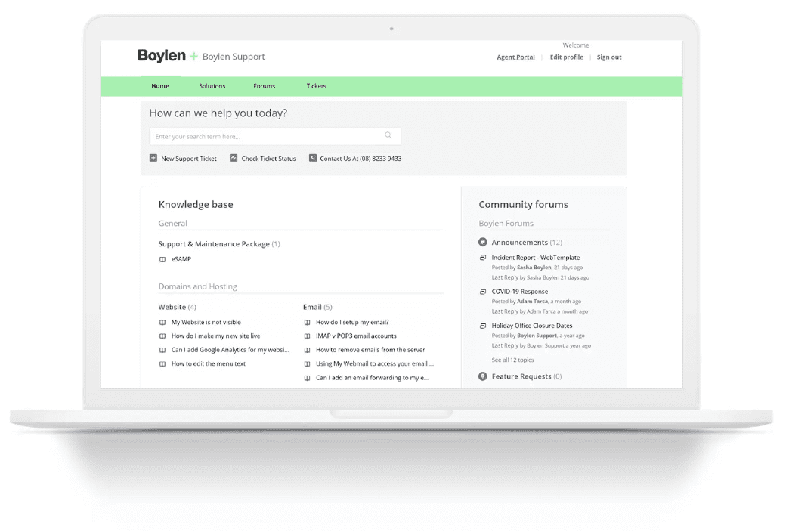
Task: Click book icon for Using My Webmail
Action: point(308,364)
